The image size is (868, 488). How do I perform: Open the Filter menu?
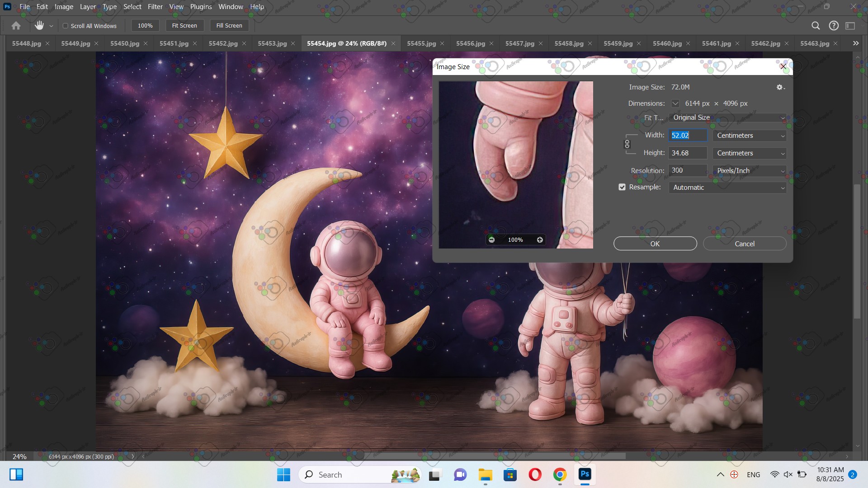pos(155,7)
